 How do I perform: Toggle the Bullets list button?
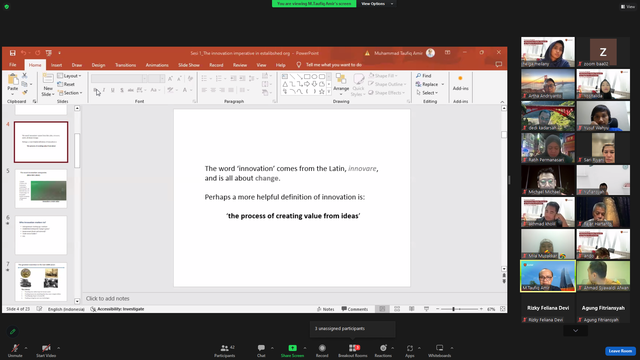point(204,78)
